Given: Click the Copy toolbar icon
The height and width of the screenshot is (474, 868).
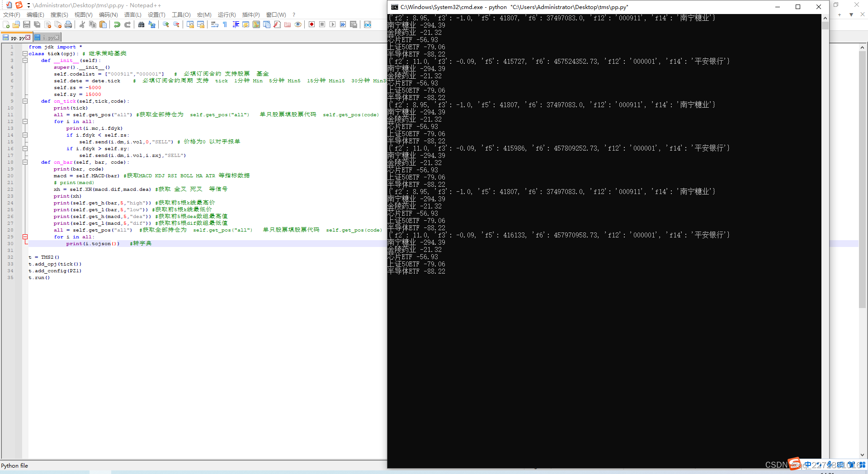Looking at the screenshot, I should tap(93, 24).
